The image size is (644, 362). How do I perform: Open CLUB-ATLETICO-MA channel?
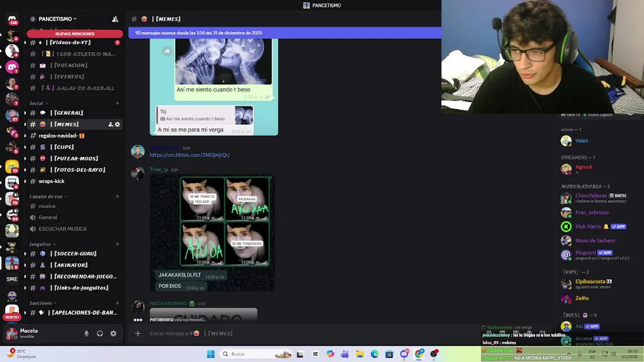[75, 54]
